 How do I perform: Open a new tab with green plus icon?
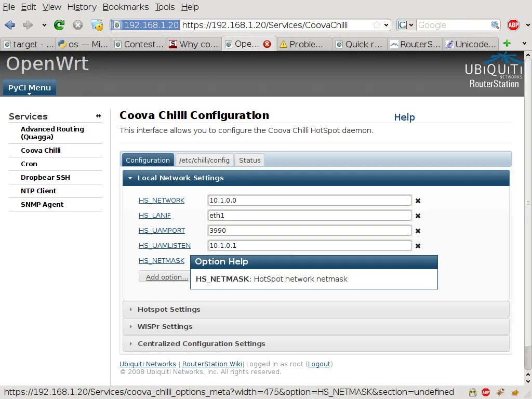coord(507,44)
